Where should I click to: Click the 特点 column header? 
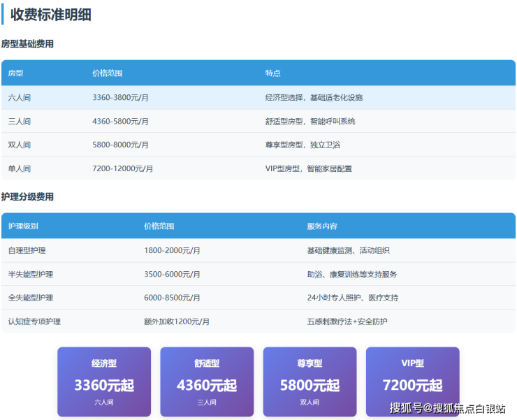272,73
